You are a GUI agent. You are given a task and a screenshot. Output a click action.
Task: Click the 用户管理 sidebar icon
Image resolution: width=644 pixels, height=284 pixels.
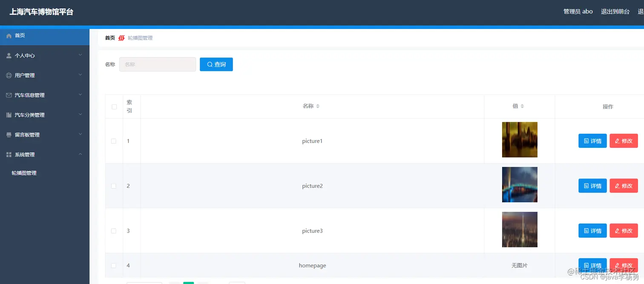[9, 75]
